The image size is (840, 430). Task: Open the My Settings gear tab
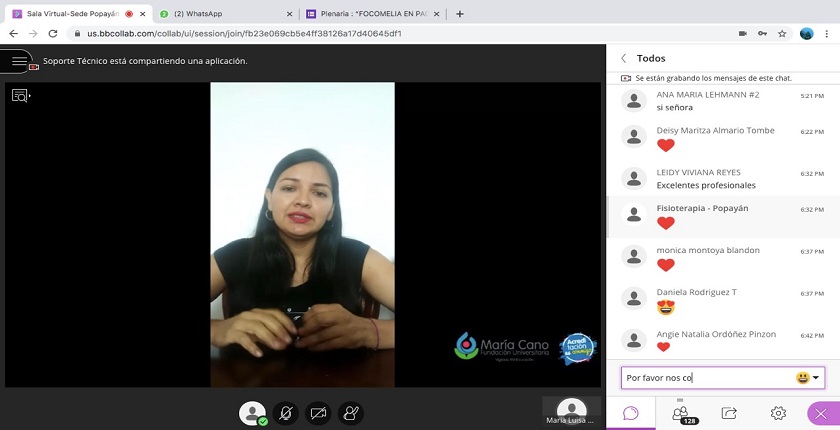pyautogui.click(x=778, y=413)
